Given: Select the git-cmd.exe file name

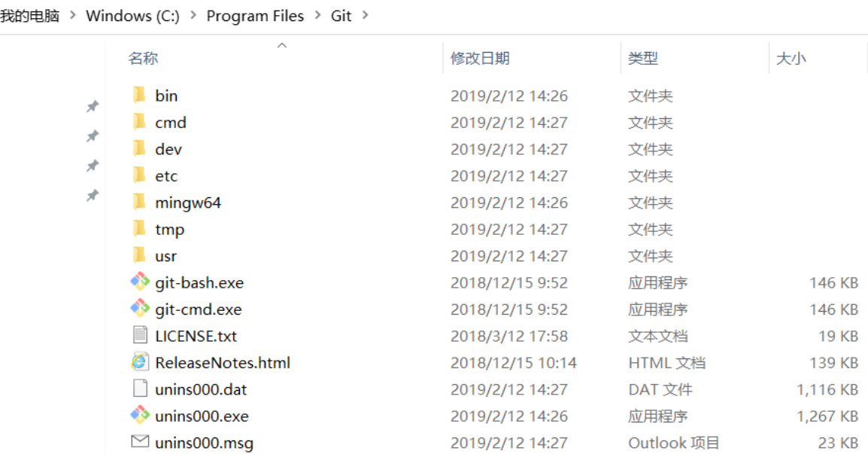Looking at the screenshot, I should tap(198, 309).
